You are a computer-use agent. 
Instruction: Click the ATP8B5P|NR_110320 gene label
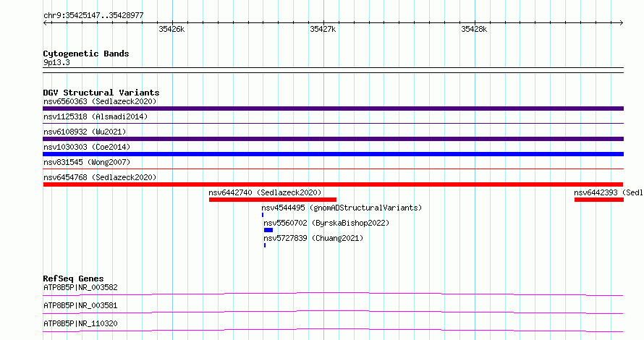coord(80,323)
